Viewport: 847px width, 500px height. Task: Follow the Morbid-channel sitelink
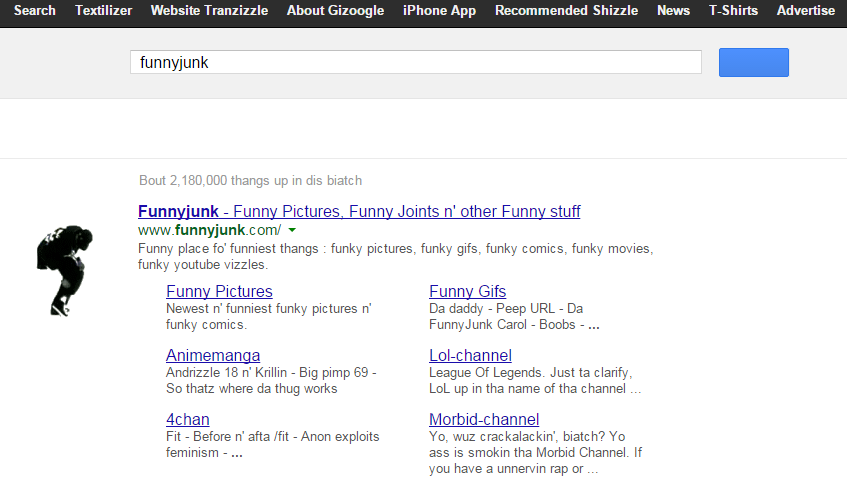(x=484, y=419)
